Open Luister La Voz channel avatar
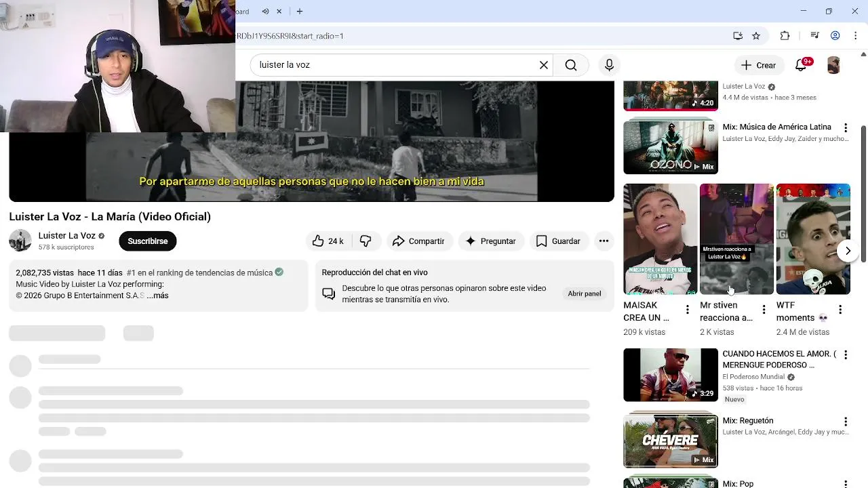Viewport: 868px width, 488px height. pyautogui.click(x=20, y=241)
